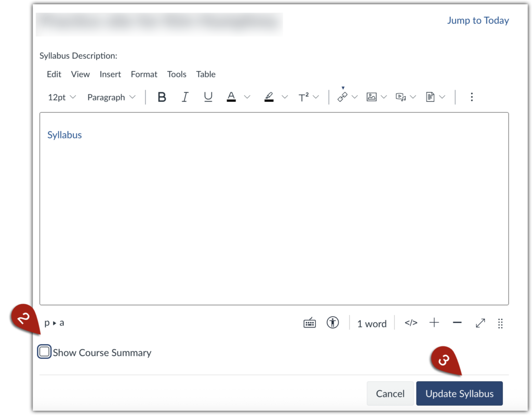Toggle italic formatting
Viewport: 532px width, 415px height.
[x=185, y=97]
